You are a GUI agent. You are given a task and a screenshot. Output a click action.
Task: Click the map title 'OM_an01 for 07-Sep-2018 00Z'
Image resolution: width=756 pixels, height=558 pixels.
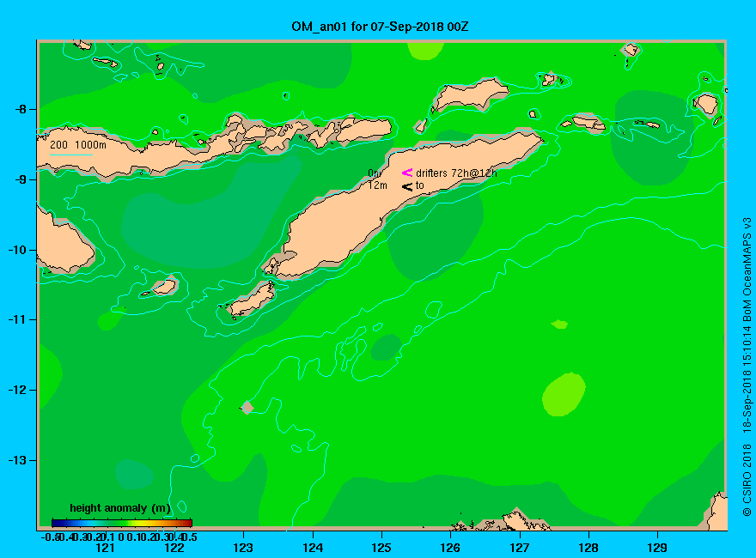(380, 27)
